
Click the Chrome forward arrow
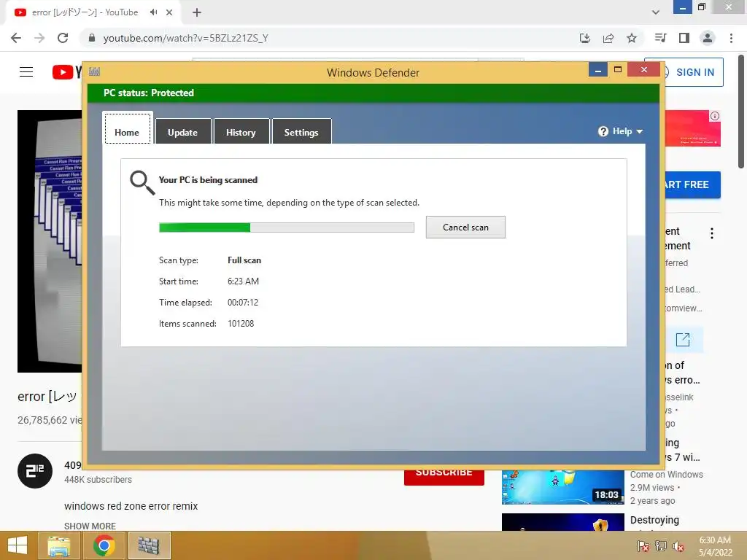[39, 38]
